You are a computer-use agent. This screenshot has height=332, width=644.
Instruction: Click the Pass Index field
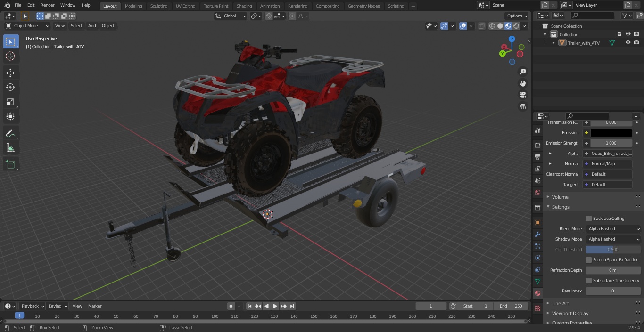[613, 291]
